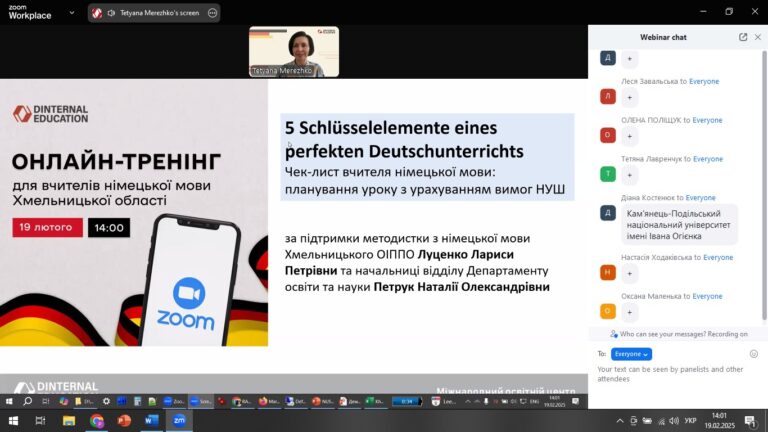Open Word from the taskbar
Viewport: 768px width, 432px height.
[x=151, y=420]
